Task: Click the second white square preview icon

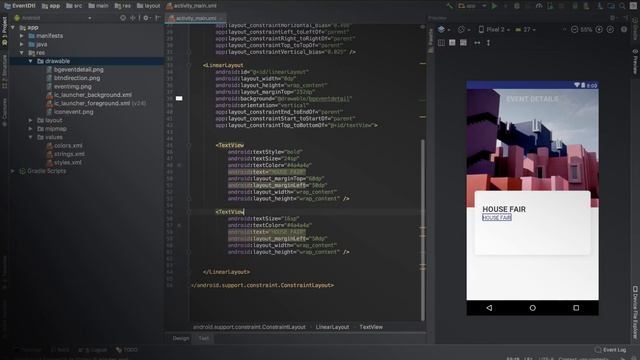Action: (452, 42)
